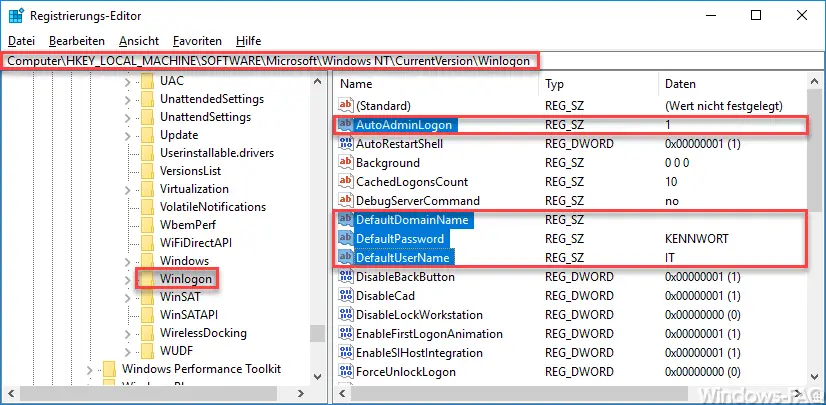Click the DWORD icon beside ForceUnlockLogon
The width and height of the screenshot is (826, 405).
point(346,371)
